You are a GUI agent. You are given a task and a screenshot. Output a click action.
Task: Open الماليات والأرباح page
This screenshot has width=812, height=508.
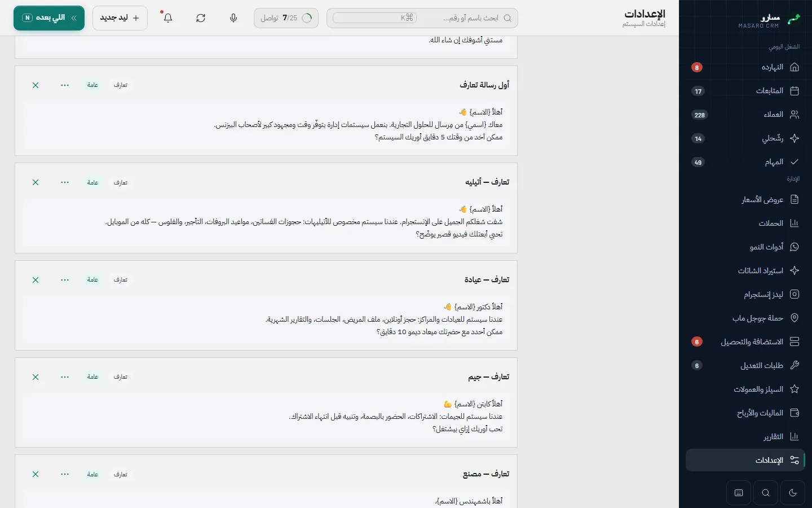click(745, 413)
